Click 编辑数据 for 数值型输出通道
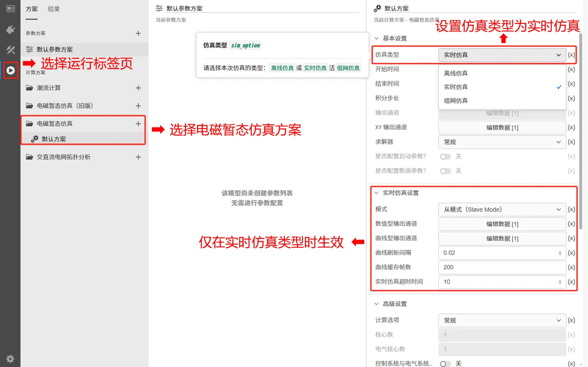The width and height of the screenshot is (588, 367). click(x=502, y=224)
